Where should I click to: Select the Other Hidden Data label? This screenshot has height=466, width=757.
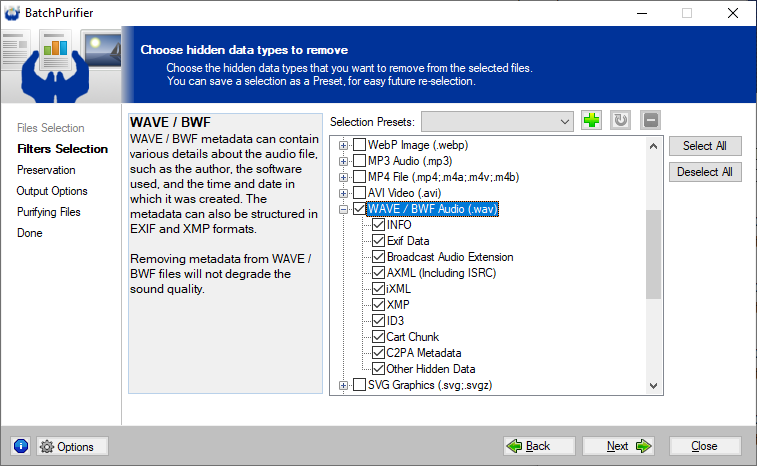pos(431,369)
